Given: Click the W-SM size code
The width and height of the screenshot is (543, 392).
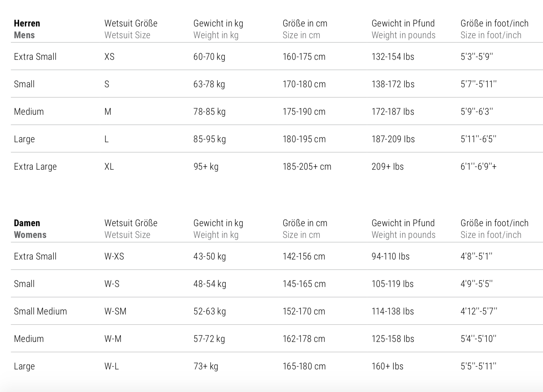Looking at the screenshot, I should (115, 311).
